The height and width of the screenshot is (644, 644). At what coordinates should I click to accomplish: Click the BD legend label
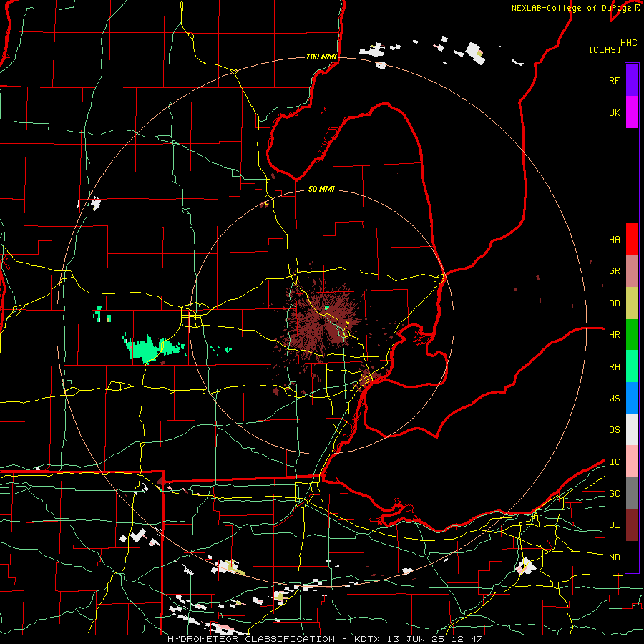(x=614, y=303)
